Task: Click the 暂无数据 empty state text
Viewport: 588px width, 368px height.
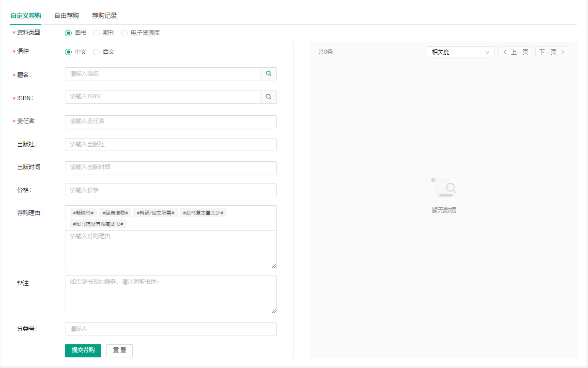Action: pos(444,210)
